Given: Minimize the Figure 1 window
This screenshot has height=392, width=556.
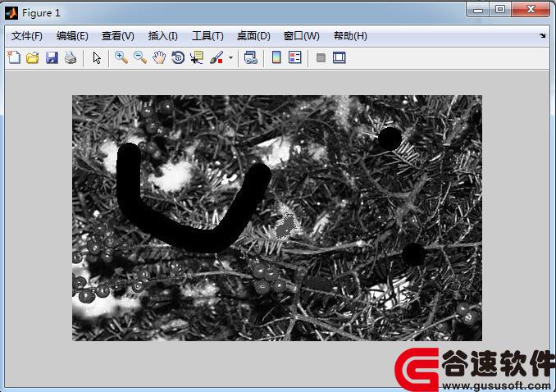Looking at the screenshot, I should click(x=477, y=10).
